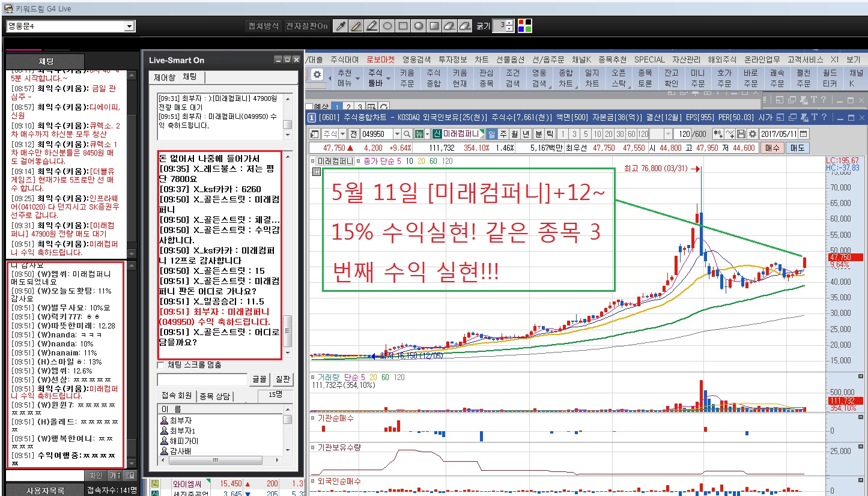
Task: Select the hollow ellipse drawing tool
Action: [387, 26]
